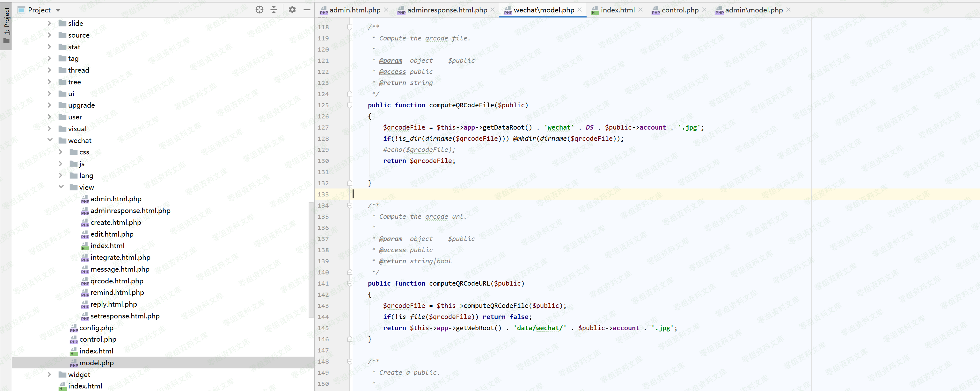Open qrcode.html.php in the tree
This screenshot has width=980, height=391.
[x=116, y=281]
